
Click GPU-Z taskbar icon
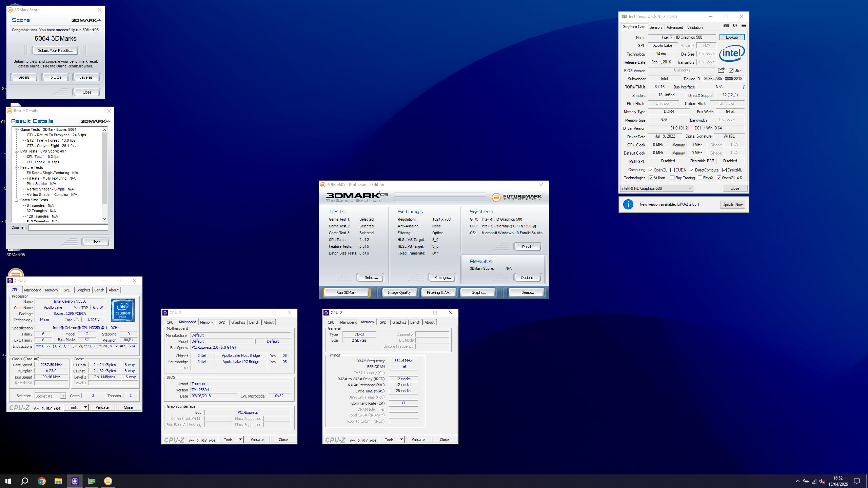pos(92,481)
